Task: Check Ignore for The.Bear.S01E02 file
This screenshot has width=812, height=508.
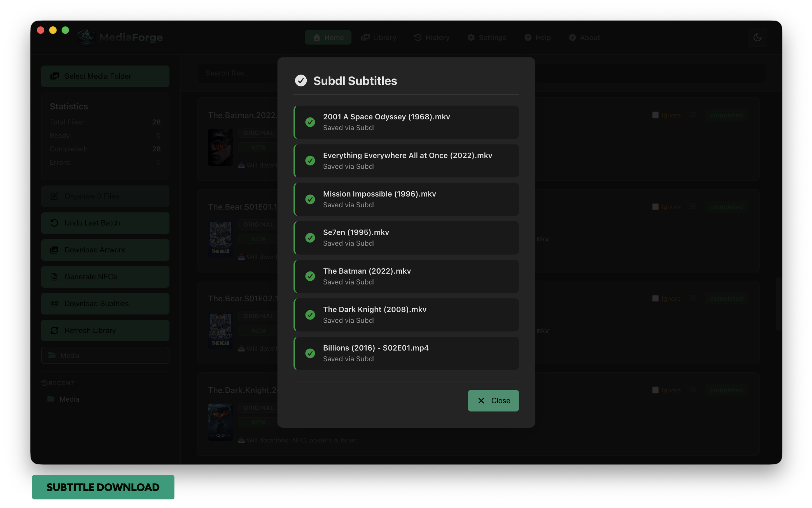Action: pyautogui.click(x=655, y=298)
